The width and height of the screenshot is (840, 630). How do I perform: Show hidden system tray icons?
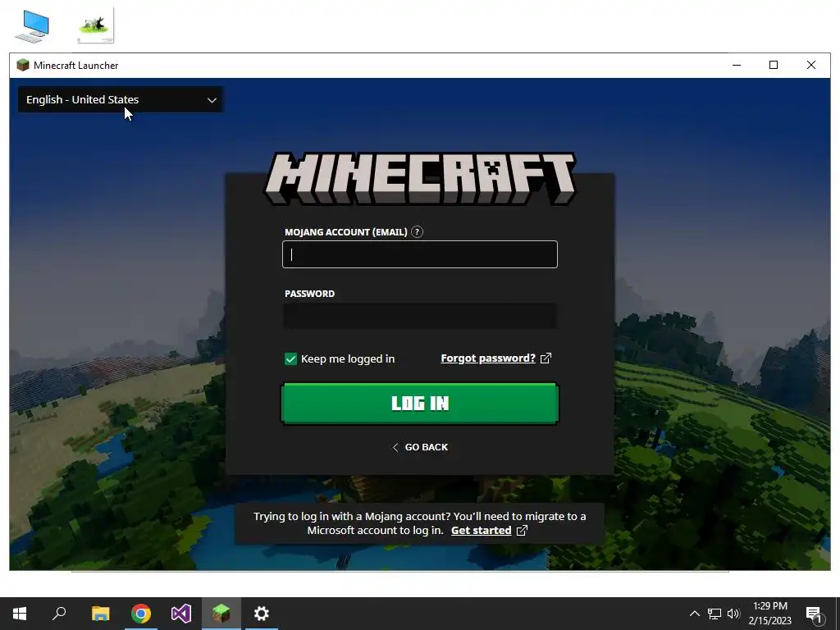click(x=694, y=614)
